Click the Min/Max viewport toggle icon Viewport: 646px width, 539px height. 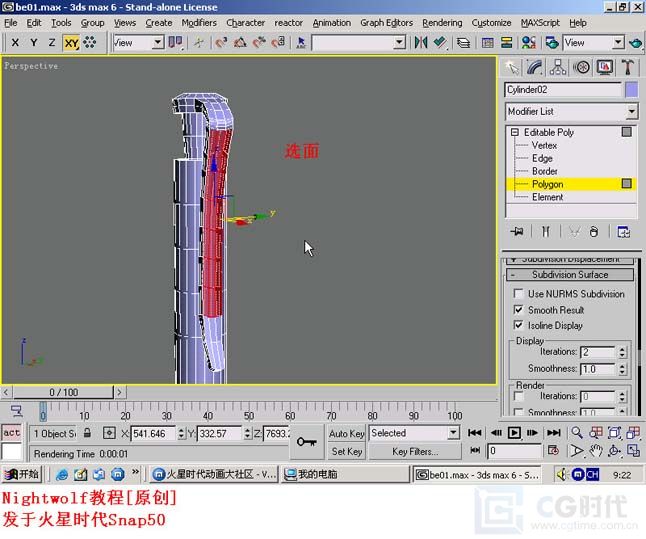coord(633,451)
